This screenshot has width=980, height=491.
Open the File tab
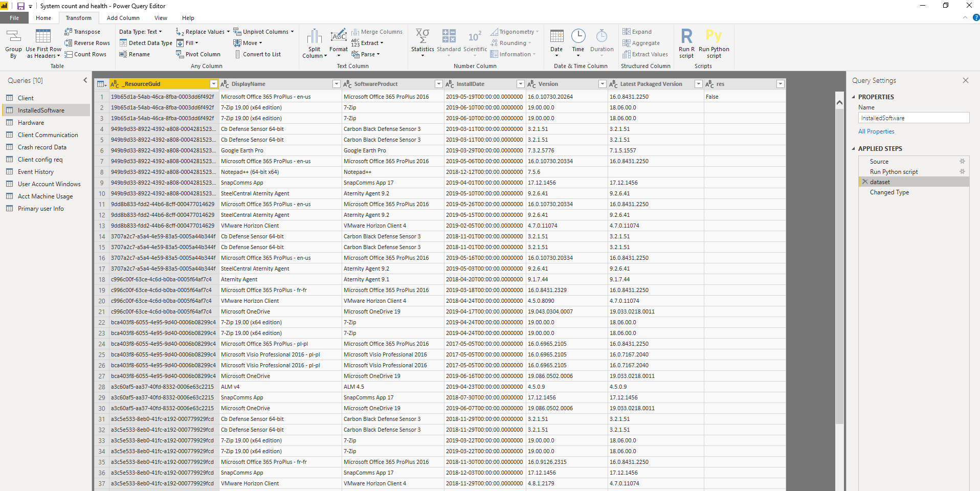[x=14, y=18]
